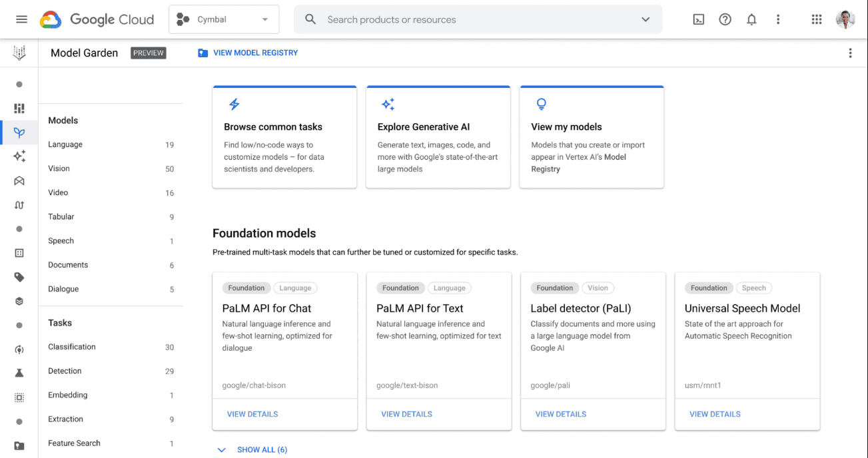View details for Label detector (PaLI)
The width and height of the screenshot is (868, 458).
coord(561,414)
